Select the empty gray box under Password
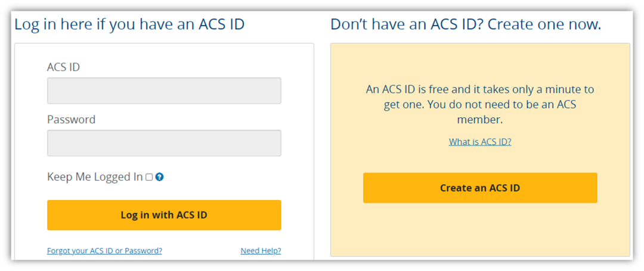Viewport: 644px width, 271px height. coord(164,143)
